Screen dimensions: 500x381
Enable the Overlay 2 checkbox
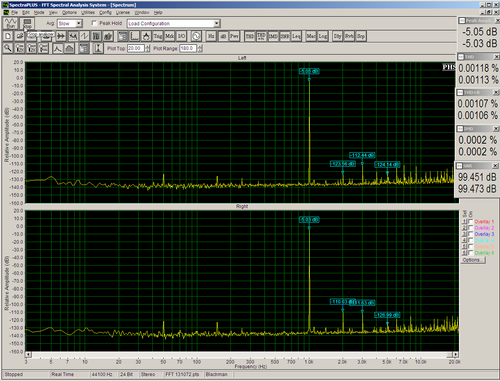(471, 228)
